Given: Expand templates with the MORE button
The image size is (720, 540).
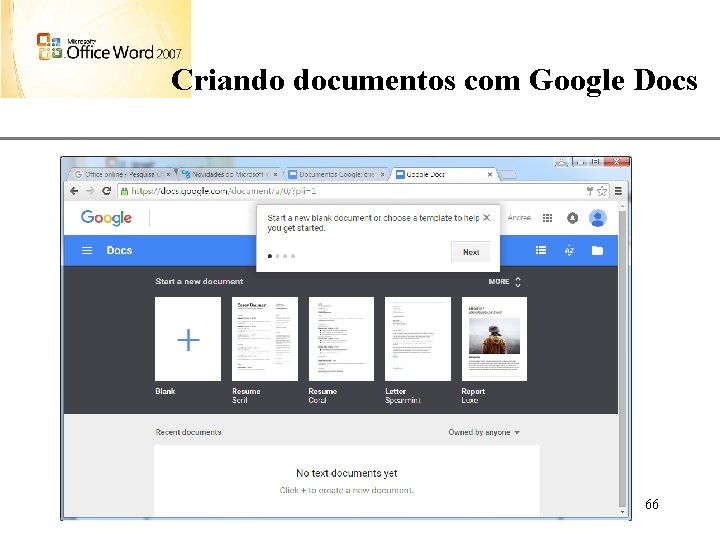Looking at the screenshot, I should click(504, 281).
